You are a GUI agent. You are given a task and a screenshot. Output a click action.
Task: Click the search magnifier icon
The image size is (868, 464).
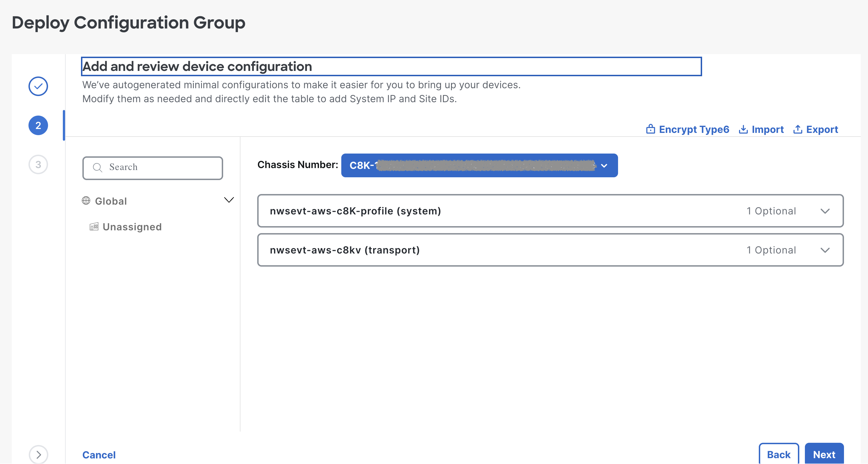point(97,167)
